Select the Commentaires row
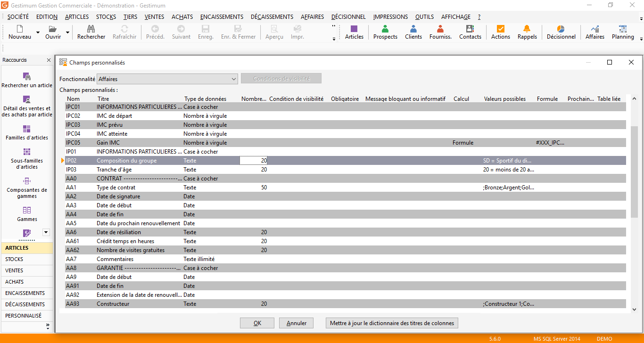644x343 pixels. (346, 259)
